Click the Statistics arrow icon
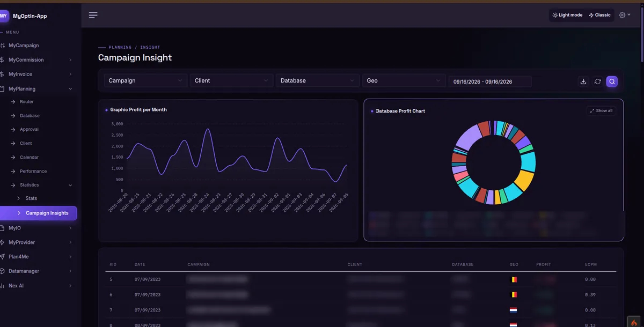The height and width of the screenshot is (327, 644). point(13,185)
